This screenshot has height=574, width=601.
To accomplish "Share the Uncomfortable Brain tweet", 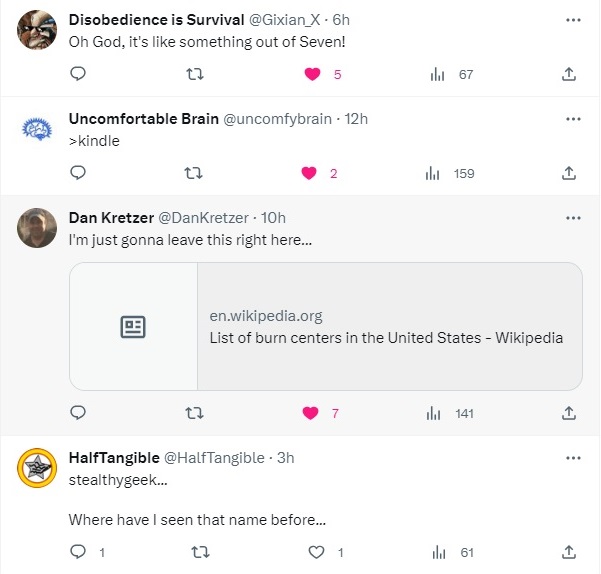I will click(568, 173).
